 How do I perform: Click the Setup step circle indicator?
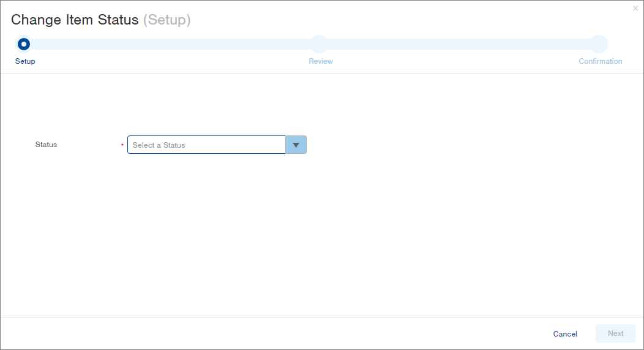click(24, 44)
